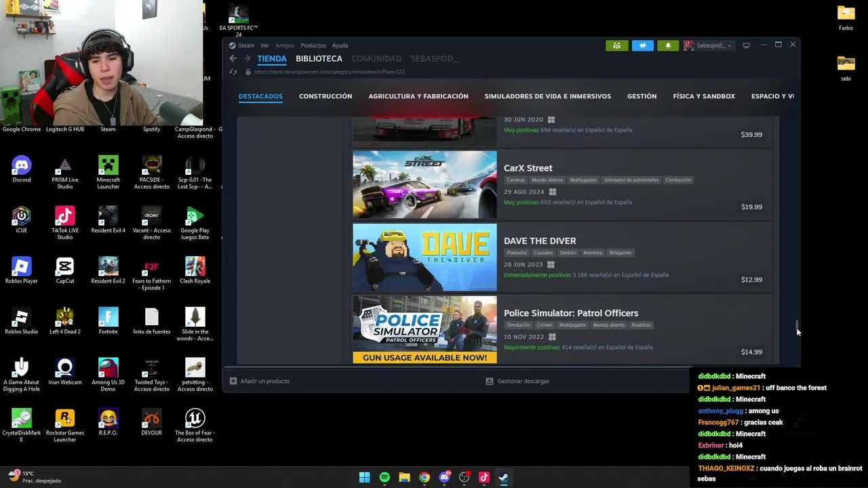Open the EA SPORTS FC 24 shortcut
Viewport: 868px width, 488px height.
click(x=238, y=20)
